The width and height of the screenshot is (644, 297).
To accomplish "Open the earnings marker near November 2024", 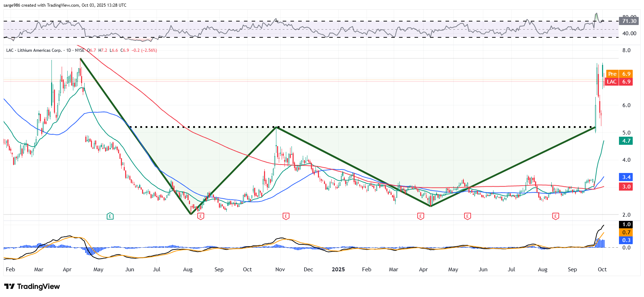I will tap(286, 216).
